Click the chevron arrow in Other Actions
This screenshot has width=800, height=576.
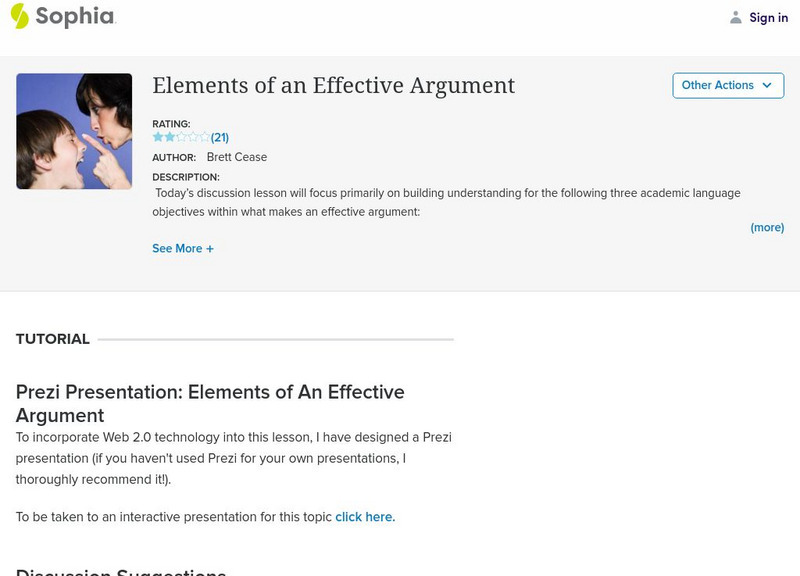[x=767, y=86]
